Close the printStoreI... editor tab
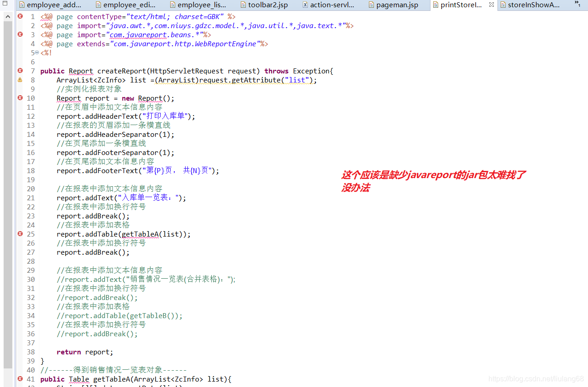Image resolution: width=588 pixels, height=387 pixels. [492, 5]
